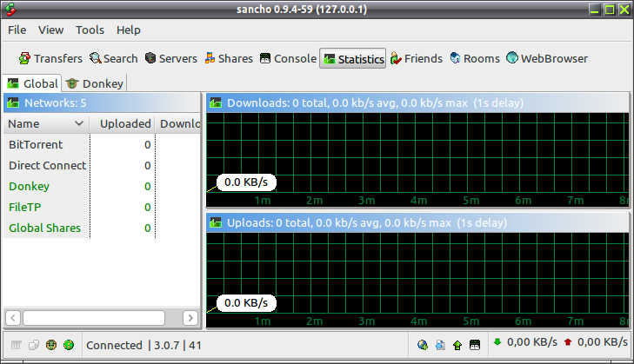Open the Help menu
The width and height of the screenshot is (634, 364).
click(x=129, y=30)
